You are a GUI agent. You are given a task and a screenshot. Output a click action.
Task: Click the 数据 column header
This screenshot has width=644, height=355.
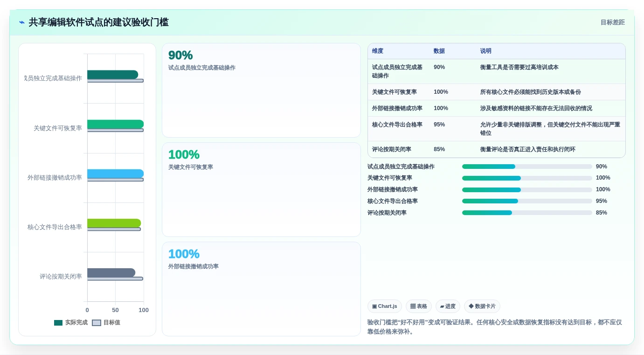pyautogui.click(x=439, y=51)
